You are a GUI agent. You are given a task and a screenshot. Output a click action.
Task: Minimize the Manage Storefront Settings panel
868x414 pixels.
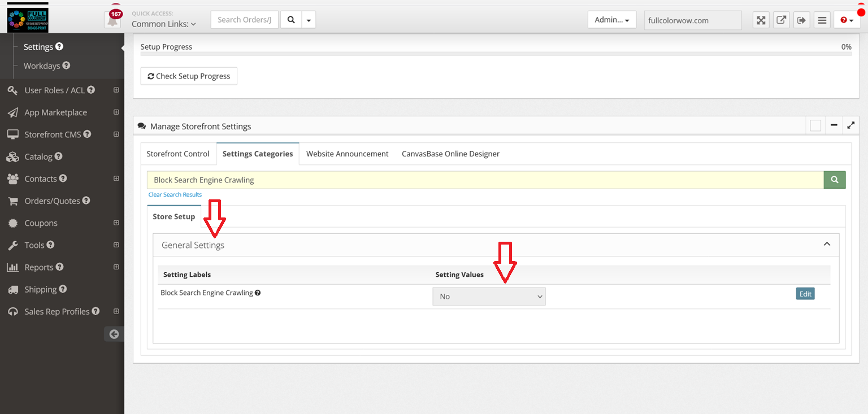point(834,126)
